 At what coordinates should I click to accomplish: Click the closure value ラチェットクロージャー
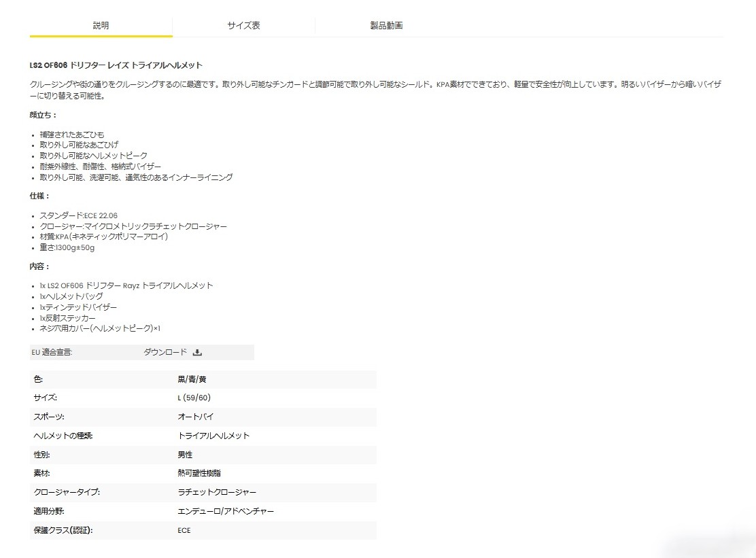pyautogui.click(x=217, y=492)
